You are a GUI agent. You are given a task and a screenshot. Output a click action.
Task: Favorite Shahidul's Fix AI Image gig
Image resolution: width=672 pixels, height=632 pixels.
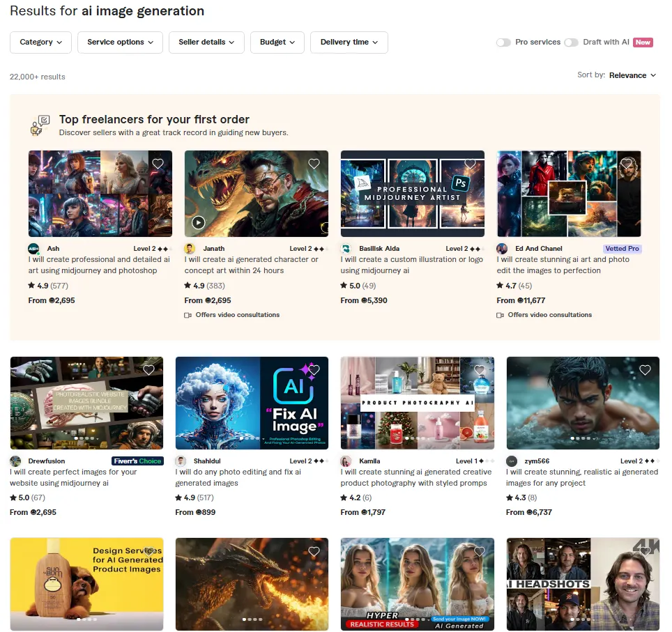click(x=314, y=370)
